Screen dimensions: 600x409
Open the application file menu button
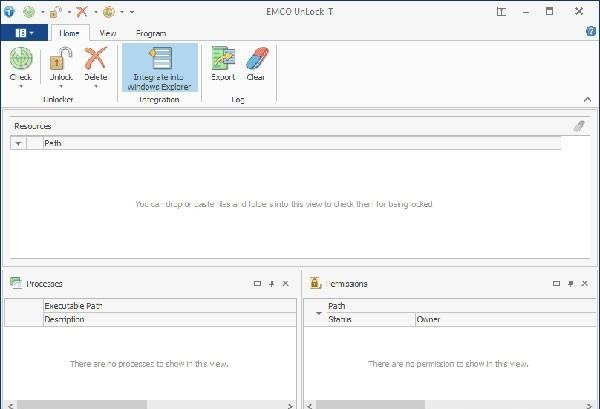click(24, 33)
